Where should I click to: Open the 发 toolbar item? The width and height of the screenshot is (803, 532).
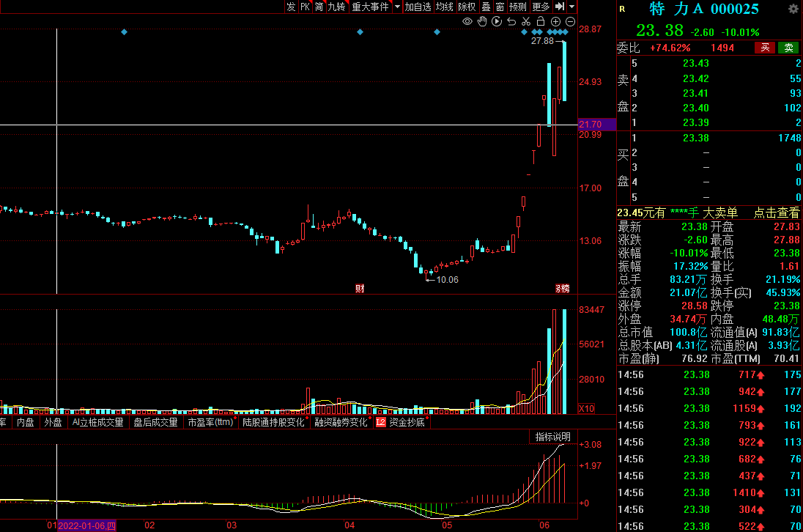coord(291,7)
